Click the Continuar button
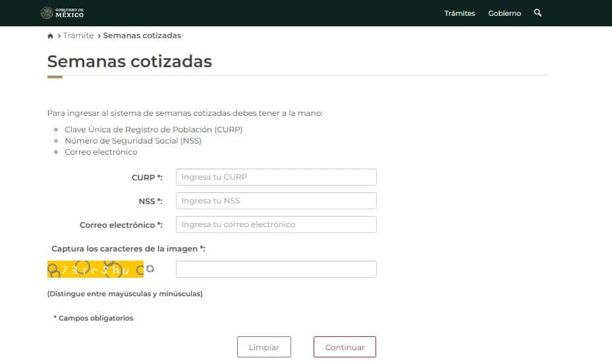This screenshot has height=364, width=612. (345, 347)
